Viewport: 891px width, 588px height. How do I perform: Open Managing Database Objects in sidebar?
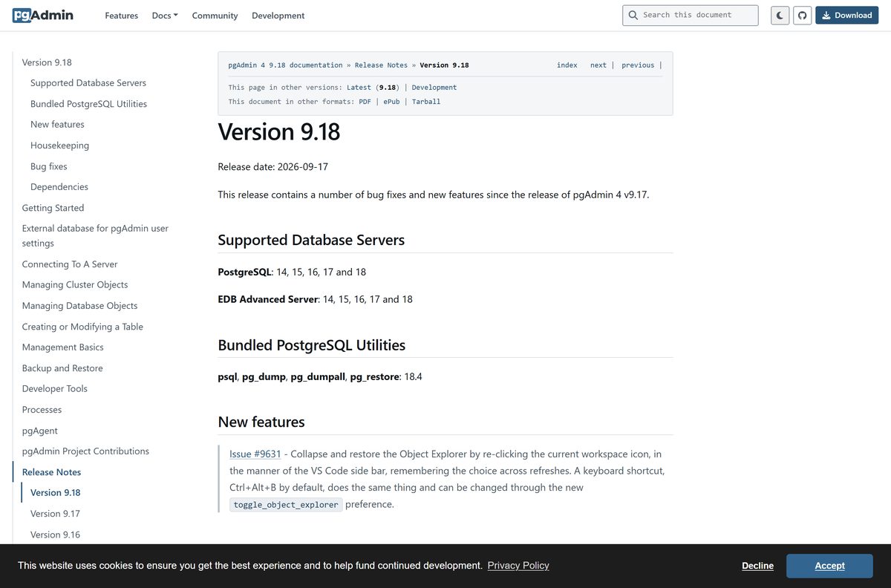tap(79, 306)
